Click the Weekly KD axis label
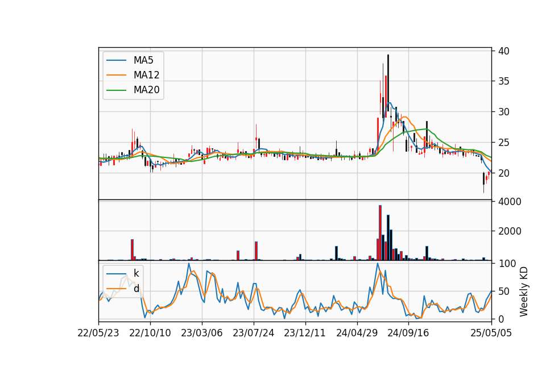Viewport: 546px width, 392px height. coord(524,291)
